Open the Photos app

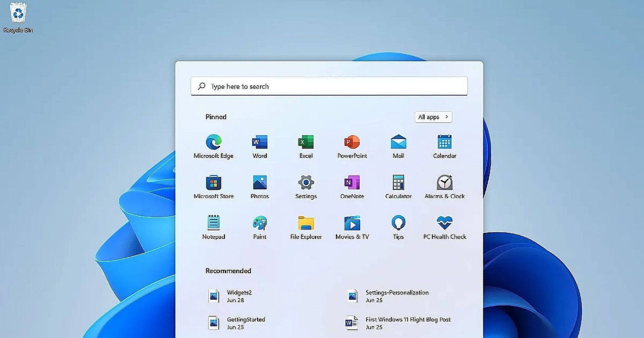point(260,187)
